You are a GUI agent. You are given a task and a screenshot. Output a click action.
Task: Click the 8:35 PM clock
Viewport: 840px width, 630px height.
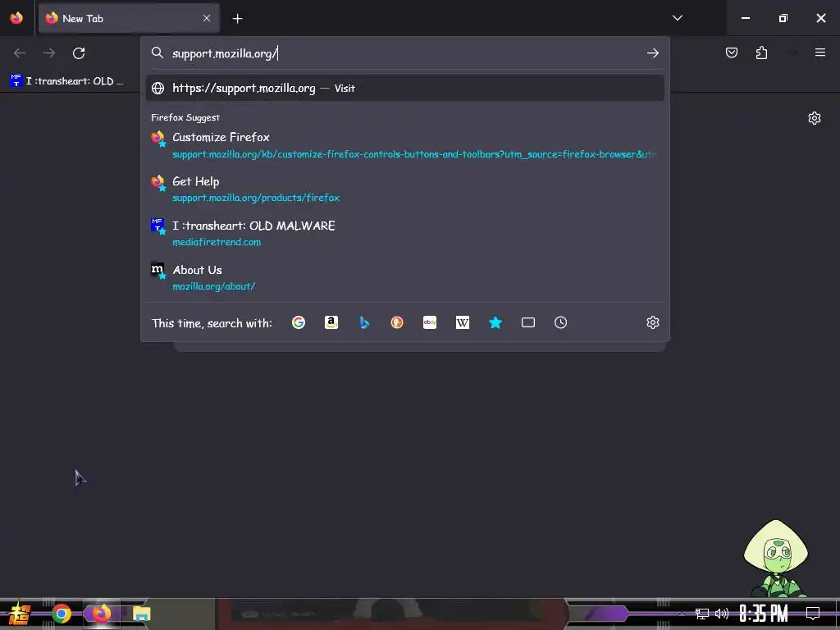tap(763, 614)
